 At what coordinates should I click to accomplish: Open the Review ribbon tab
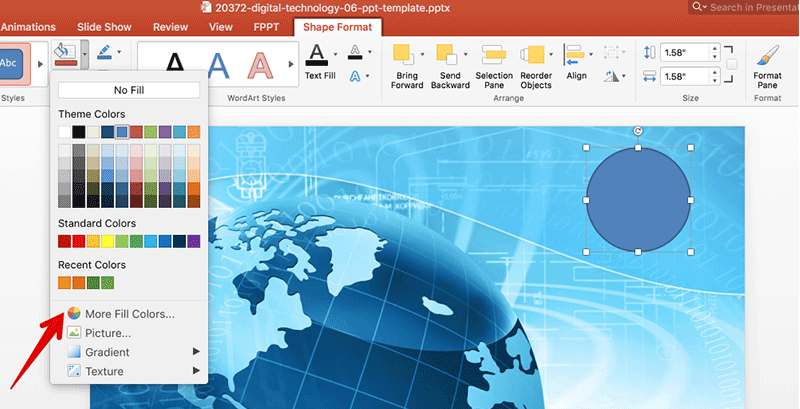pyautogui.click(x=170, y=27)
